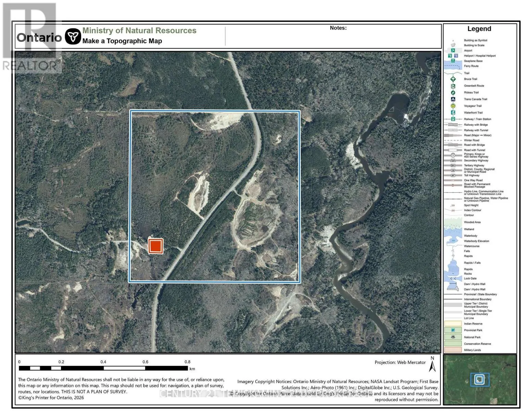
Task: Click the Military Lands color swatch in the legend
Action: click(x=453, y=350)
